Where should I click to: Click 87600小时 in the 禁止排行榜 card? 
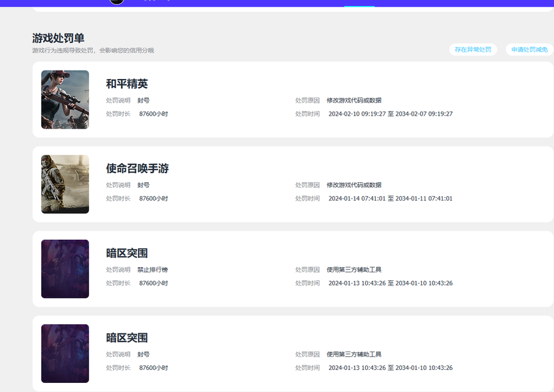(154, 283)
